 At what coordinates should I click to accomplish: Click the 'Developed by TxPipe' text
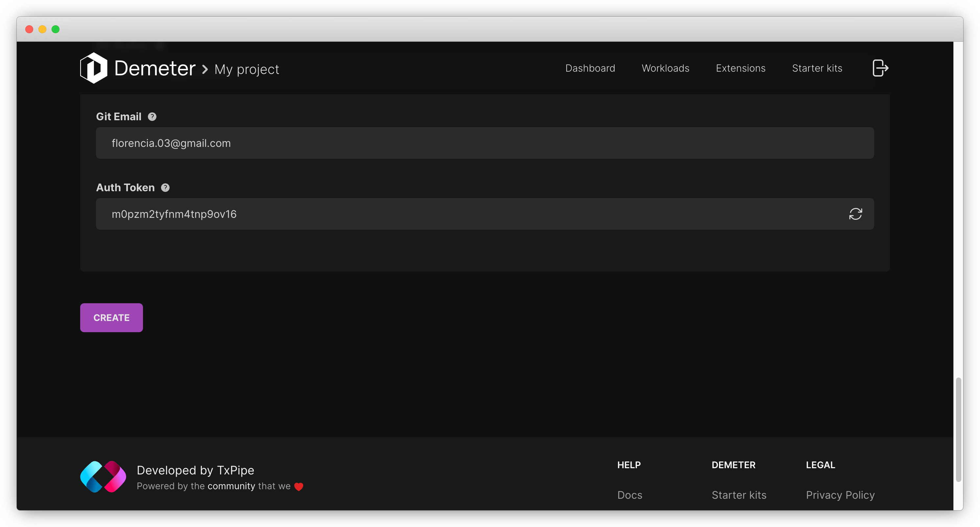195,470
